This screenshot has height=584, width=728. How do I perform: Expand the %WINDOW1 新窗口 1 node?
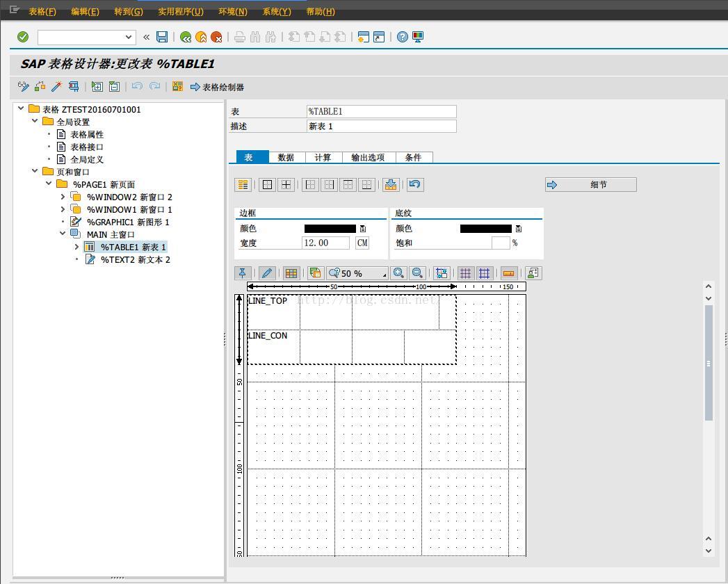[63, 209]
